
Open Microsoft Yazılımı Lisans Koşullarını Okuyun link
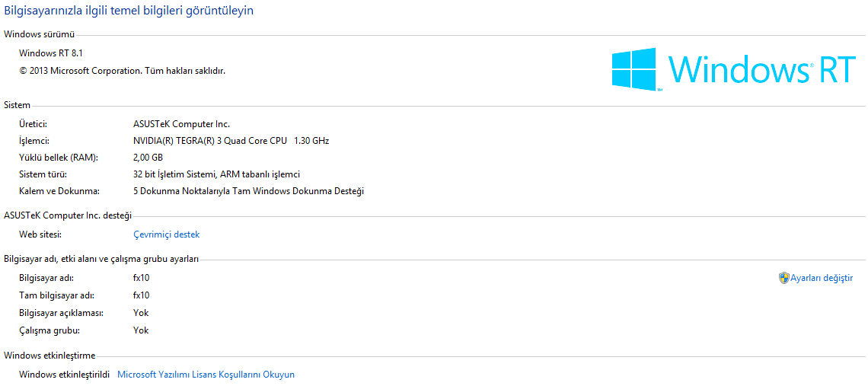[x=206, y=375]
